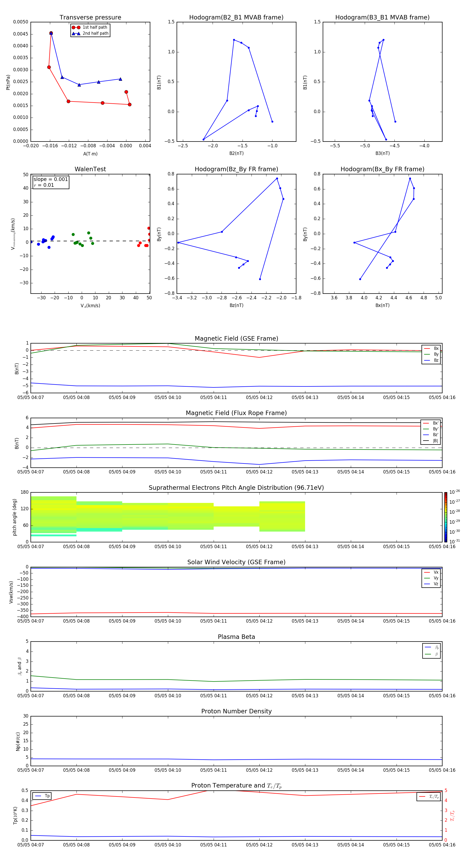This screenshot has height=868, width=473.
Task: Select the Suprathermal Electrons Pitch Angle Distribution title
Action: tap(236, 488)
